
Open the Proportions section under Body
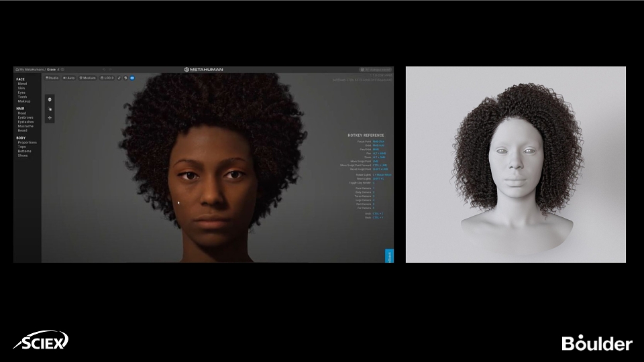pyautogui.click(x=27, y=142)
